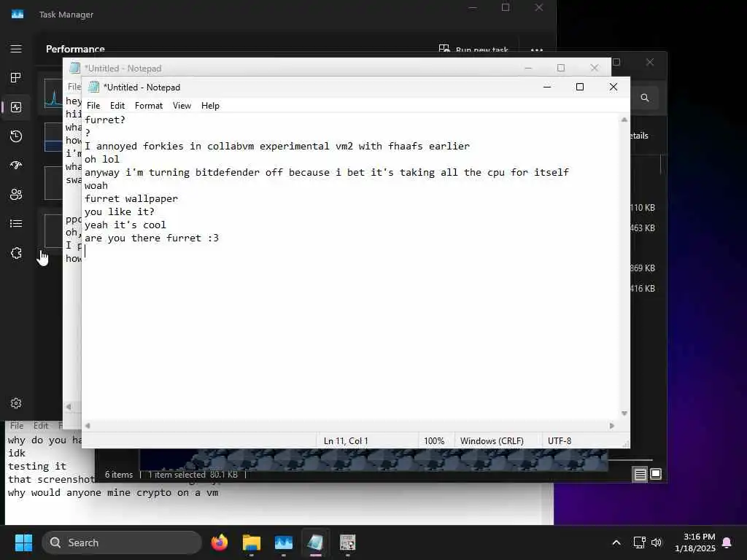Image resolution: width=747 pixels, height=560 pixels.
Task: Click the text line 'furret wallpaper'
Action: point(131,198)
